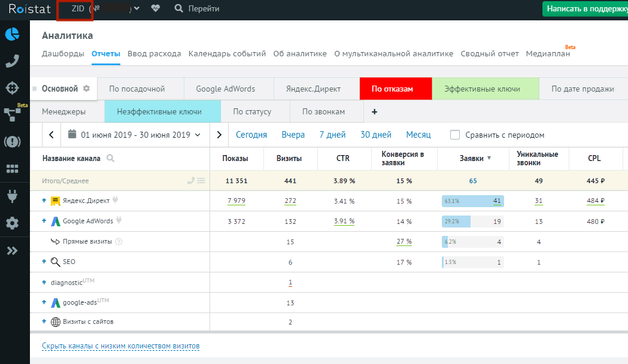Click the 29.2% Заявки bar for Google AdWords

point(472,222)
